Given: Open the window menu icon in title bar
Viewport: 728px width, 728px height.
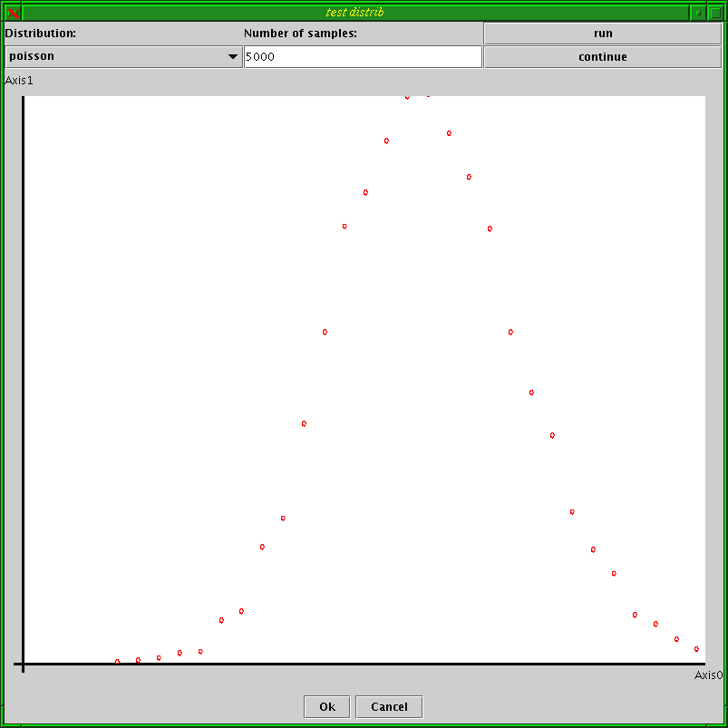Looking at the screenshot, I should tap(13, 13).
